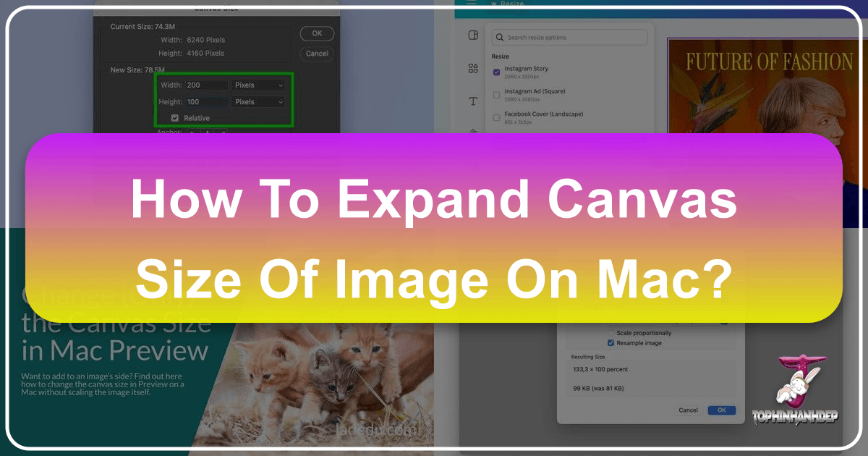Click Cancel in the Preview resize dialog

click(688, 410)
